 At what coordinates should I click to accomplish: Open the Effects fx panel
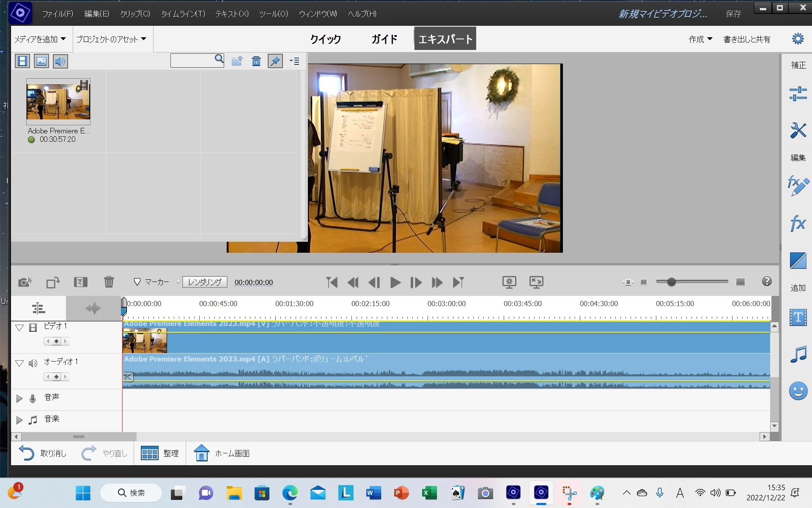point(798,223)
